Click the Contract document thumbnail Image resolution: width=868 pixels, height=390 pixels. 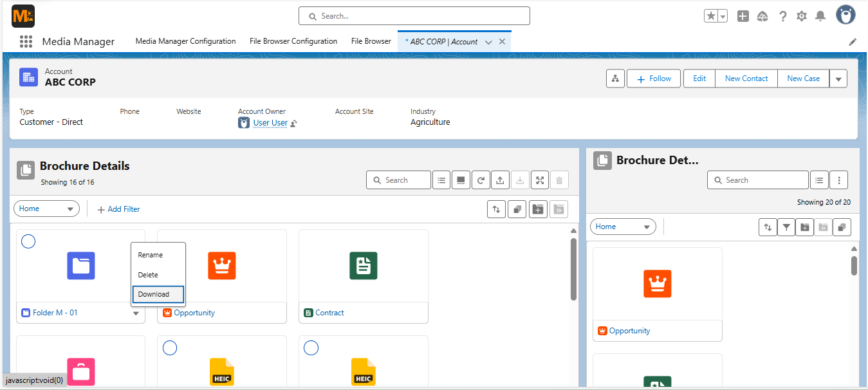[364, 266]
